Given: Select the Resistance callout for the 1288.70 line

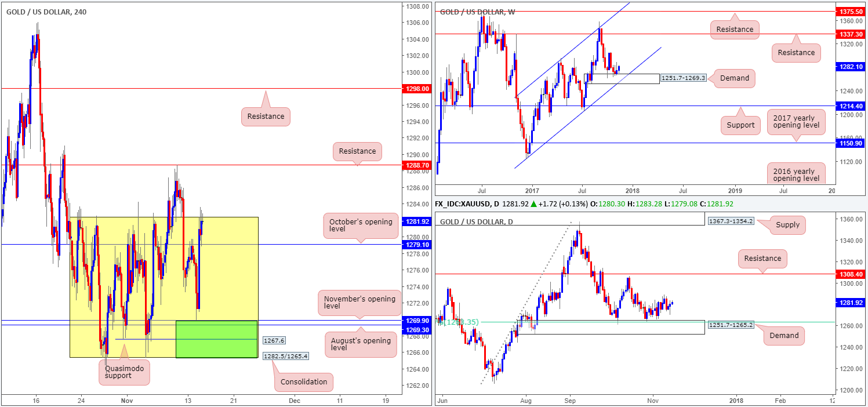Looking at the screenshot, I should 358,151.
